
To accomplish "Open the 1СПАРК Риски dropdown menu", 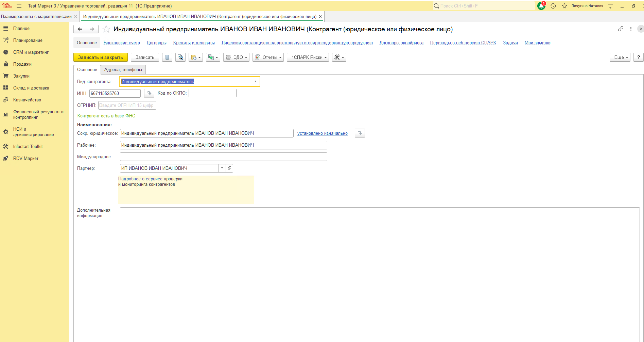I will click(x=308, y=57).
